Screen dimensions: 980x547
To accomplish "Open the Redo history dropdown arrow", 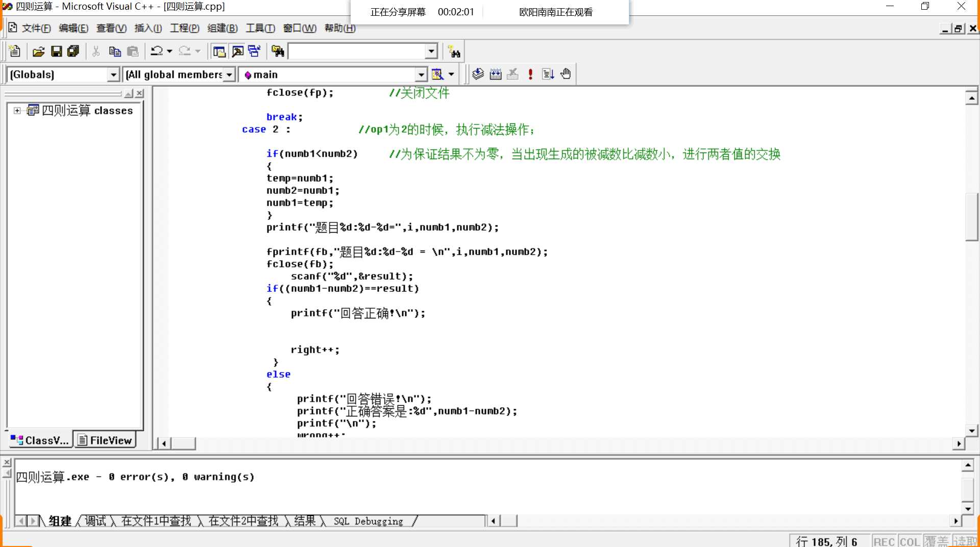I will 198,52.
